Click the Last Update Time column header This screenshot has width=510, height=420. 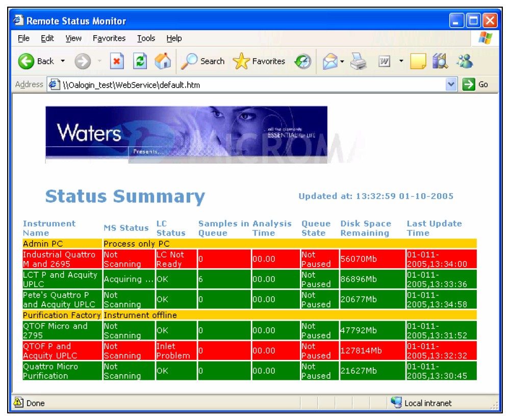pos(434,228)
